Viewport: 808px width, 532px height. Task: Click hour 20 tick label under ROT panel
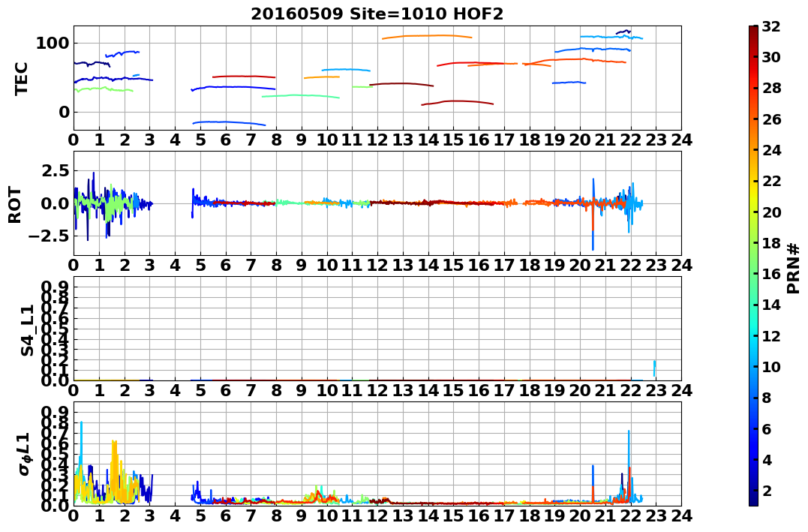point(580,265)
